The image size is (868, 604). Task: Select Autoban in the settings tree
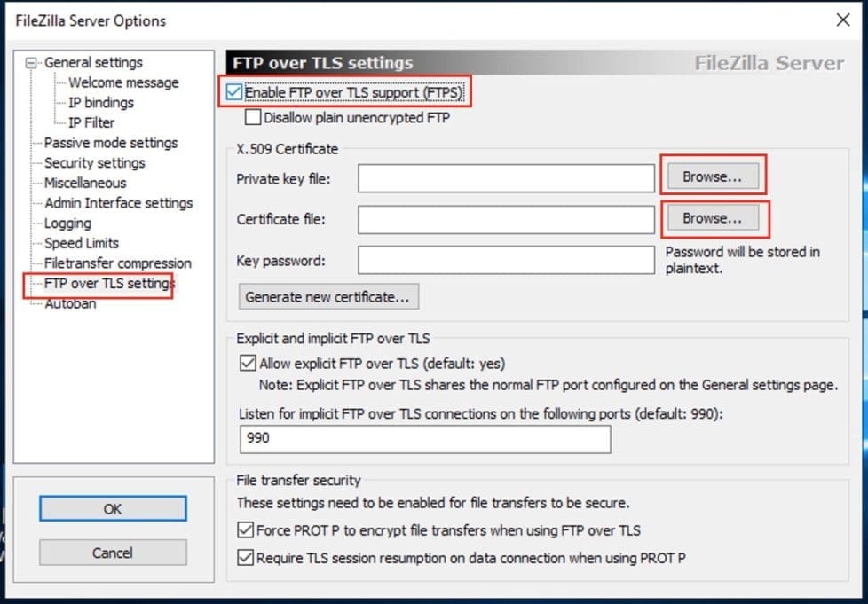(x=70, y=304)
